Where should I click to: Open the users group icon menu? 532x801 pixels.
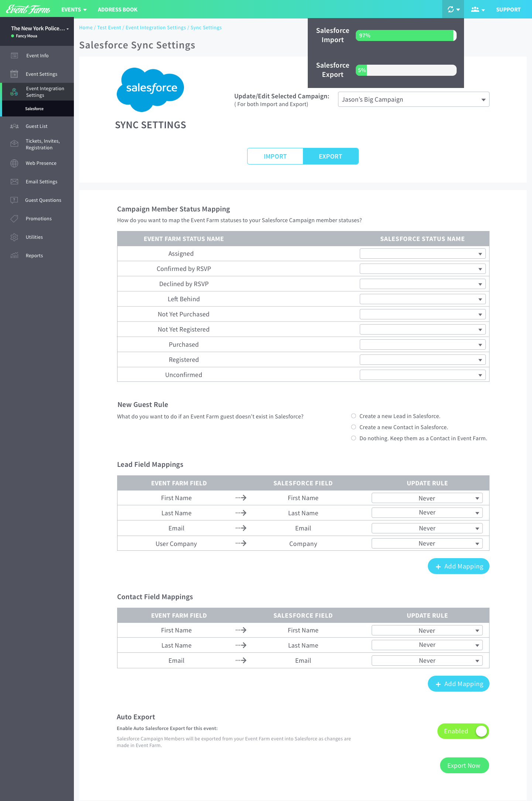tap(477, 9)
